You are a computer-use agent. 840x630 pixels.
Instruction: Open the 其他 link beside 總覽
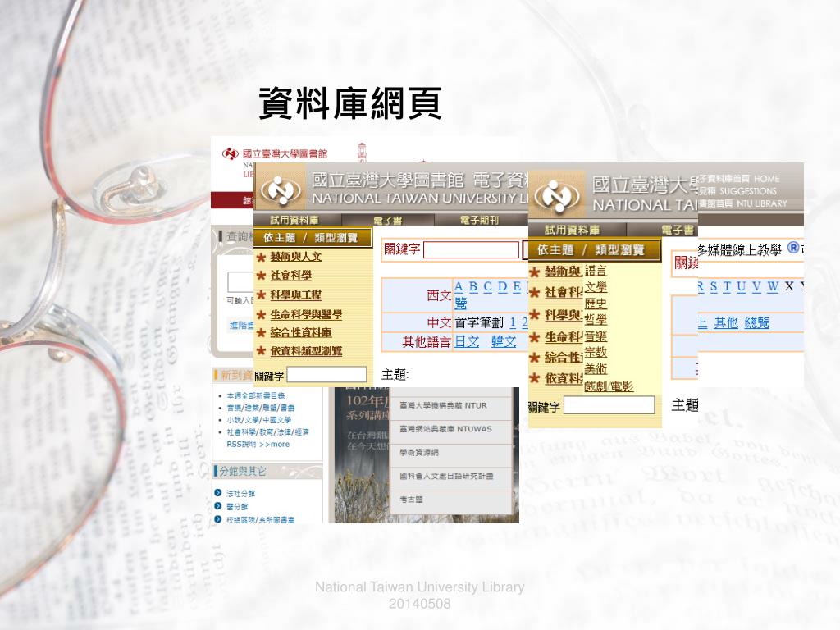click(726, 322)
